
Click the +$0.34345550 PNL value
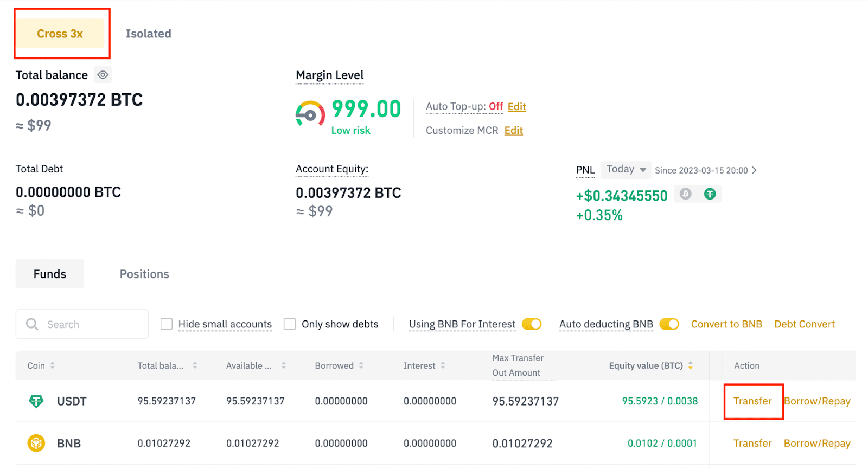click(x=622, y=196)
